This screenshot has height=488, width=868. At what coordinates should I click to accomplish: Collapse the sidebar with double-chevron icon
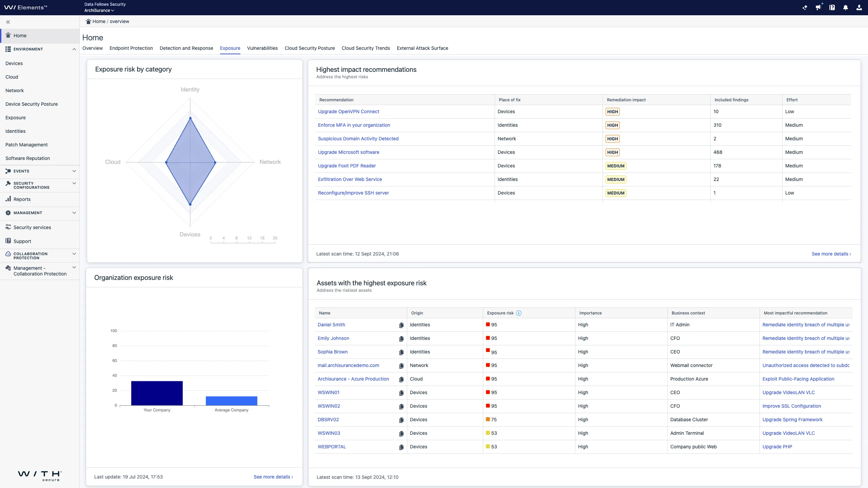click(x=8, y=22)
